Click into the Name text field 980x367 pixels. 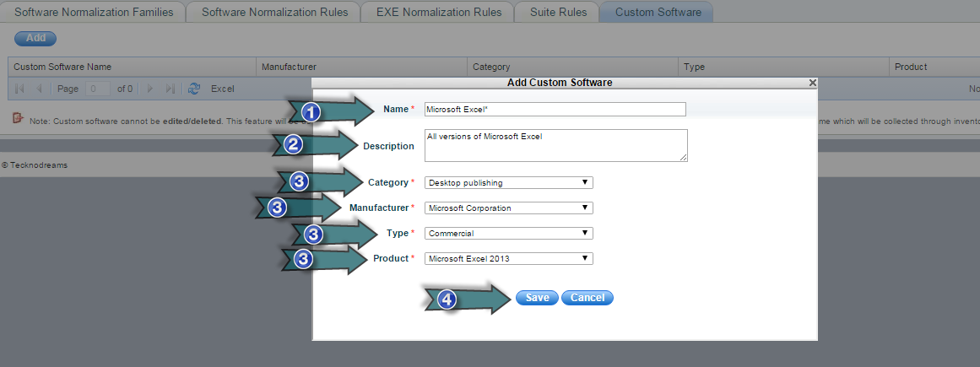[555, 109]
